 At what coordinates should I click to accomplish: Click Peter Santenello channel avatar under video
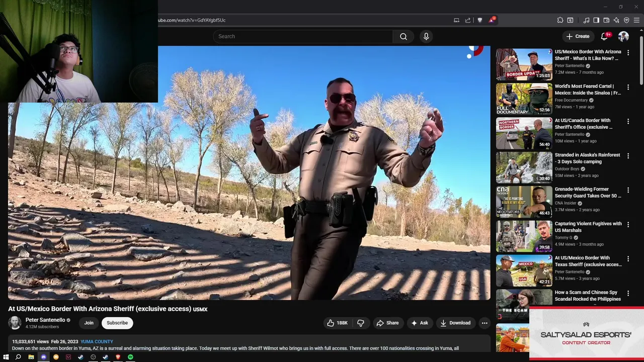[15, 323]
